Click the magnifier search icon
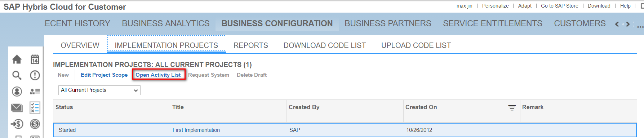644x138 pixels. click(x=17, y=75)
